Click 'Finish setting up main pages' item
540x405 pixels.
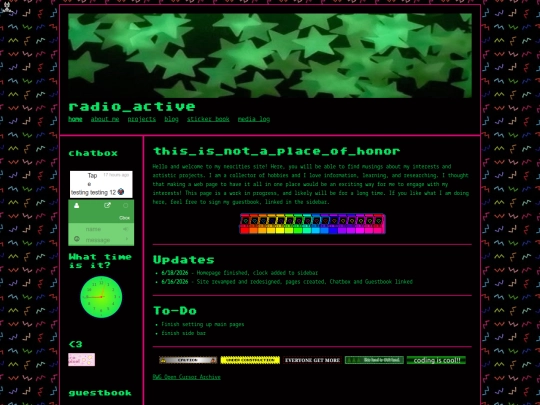pyautogui.click(x=203, y=324)
